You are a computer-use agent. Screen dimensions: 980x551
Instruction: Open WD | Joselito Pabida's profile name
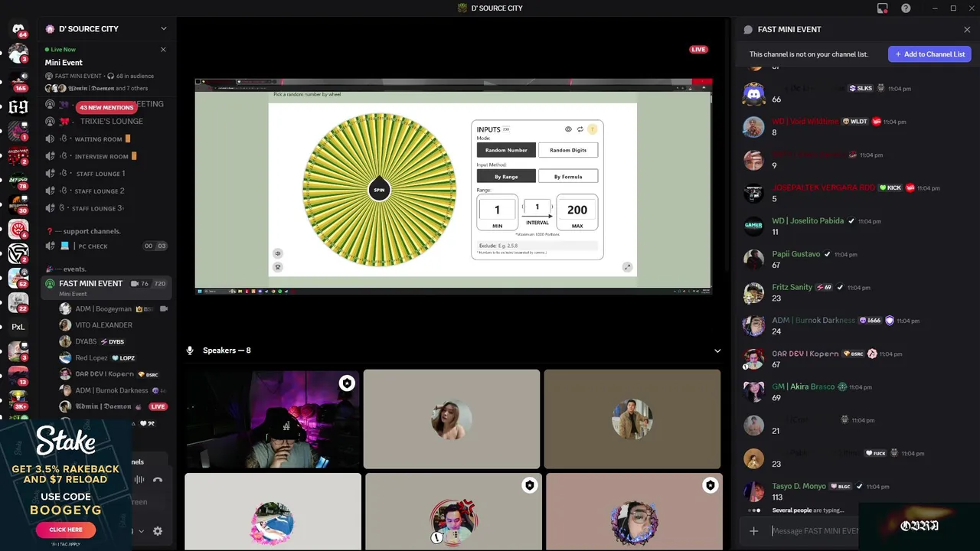pos(808,221)
